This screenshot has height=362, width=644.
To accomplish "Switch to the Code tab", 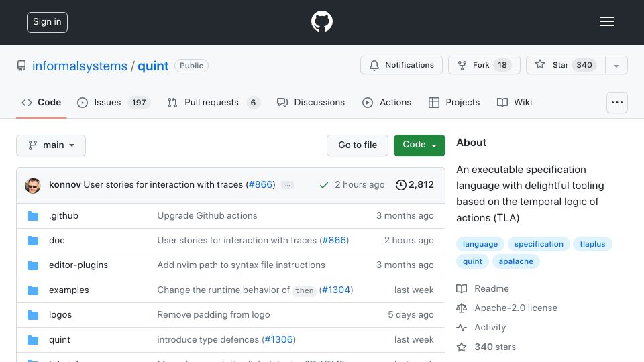I will pos(41,102).
